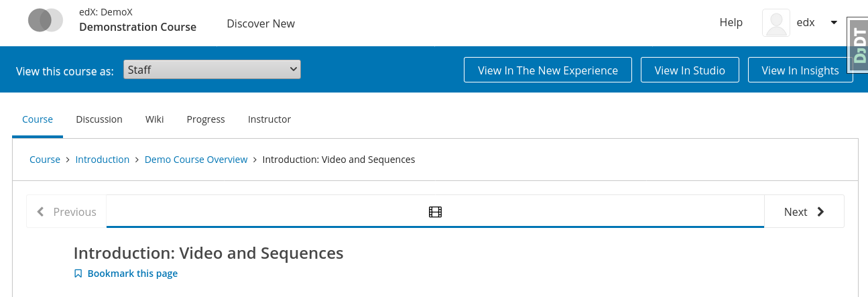Screen dimensions: 868x297
Task: Open the edx user menu arrow
Action: click(834, 23)
